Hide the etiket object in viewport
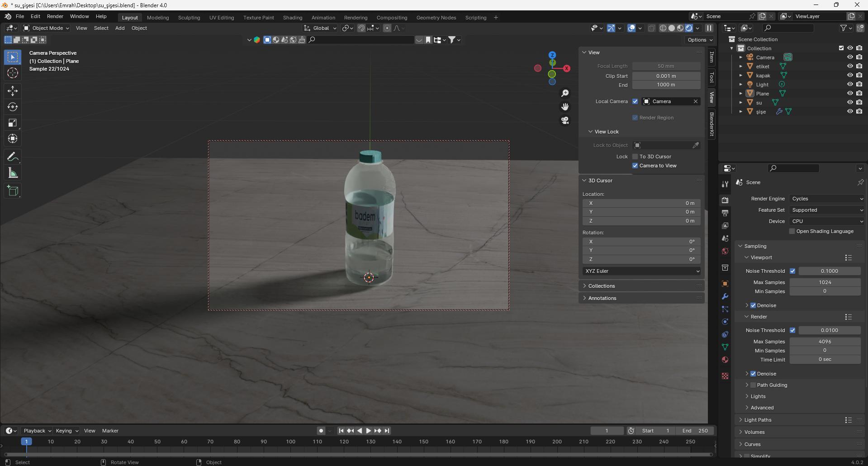This screenshot has width=868, height=466. click(x=850, y=66)
